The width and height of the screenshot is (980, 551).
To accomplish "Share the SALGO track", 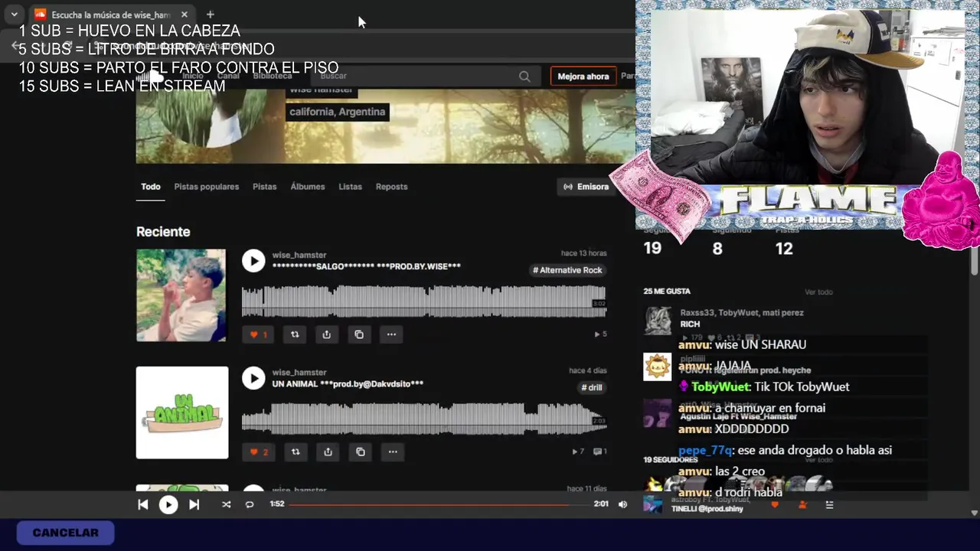I will pyautogui.click(x=327, y=334).
